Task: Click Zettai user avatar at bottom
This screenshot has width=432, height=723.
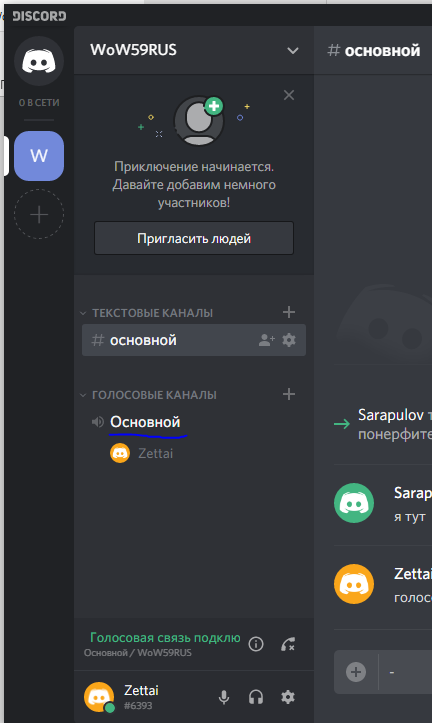Action: [99, 697]
